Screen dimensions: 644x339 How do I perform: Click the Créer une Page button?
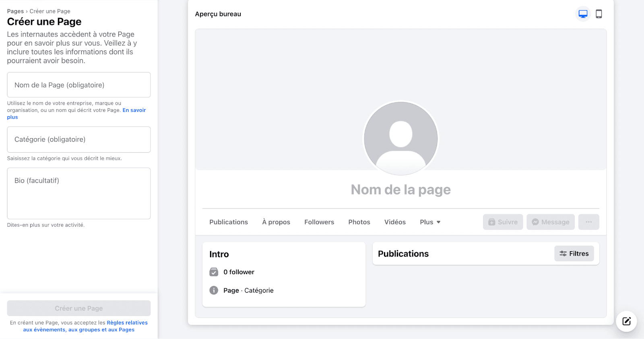point(79,308)
